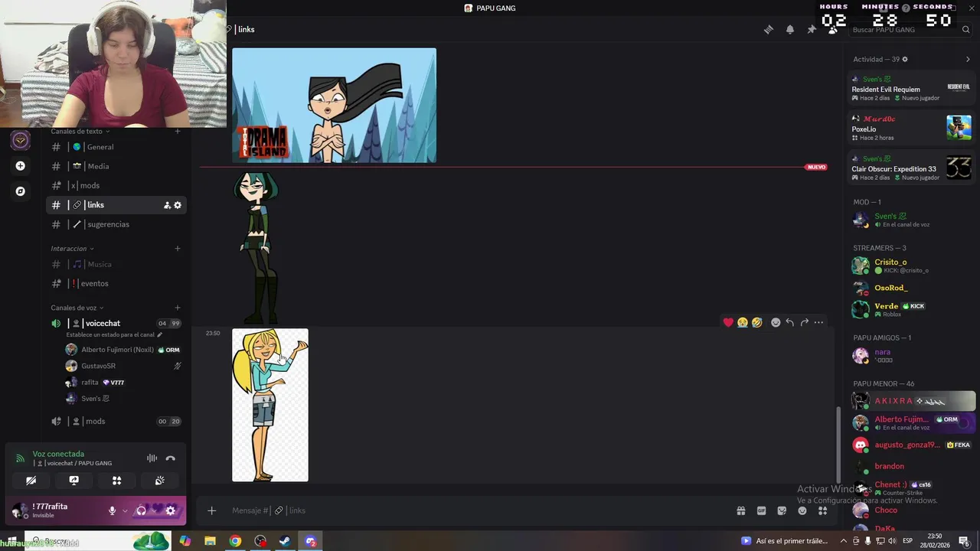The height and width of the screenshot is (551, 980).
Task: Start an activity in voice panel
Action: pos(116,481)
